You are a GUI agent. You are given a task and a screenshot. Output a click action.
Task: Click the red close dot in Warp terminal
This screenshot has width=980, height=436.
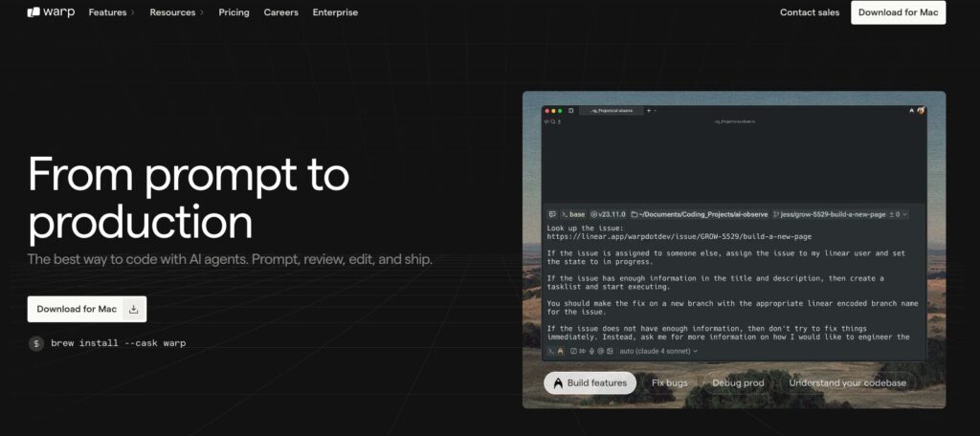[546, 111]
